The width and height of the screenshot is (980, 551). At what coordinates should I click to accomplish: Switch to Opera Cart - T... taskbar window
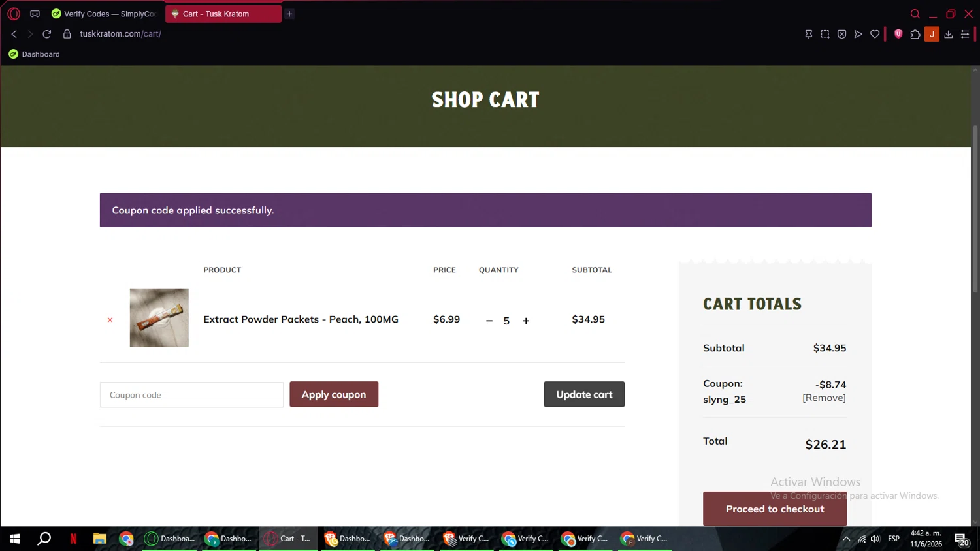288,539
